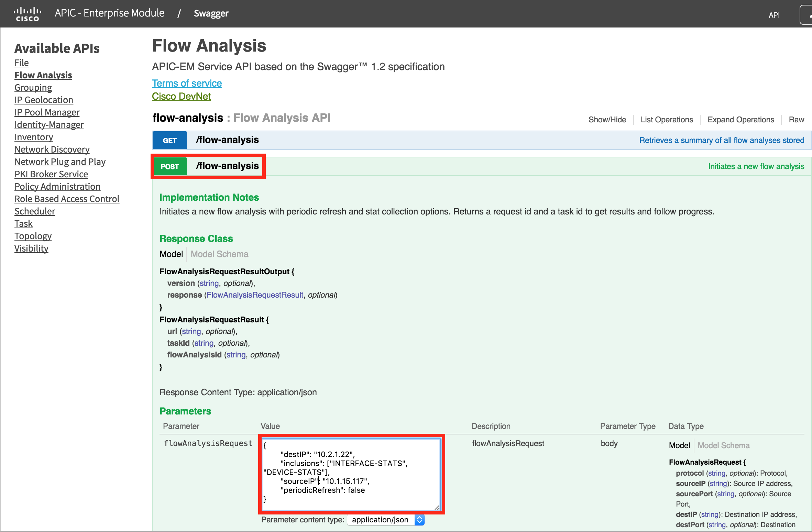Click the Terms of service link
Image resolution: width=812 pixels, height=532 pixels.
pyautogui.click(x=187, y=84)
